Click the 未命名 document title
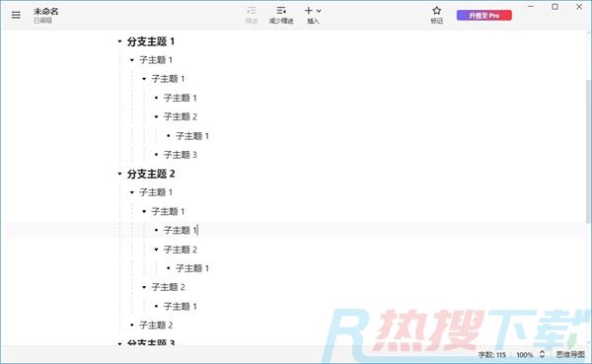Viewport: 592px width, 364px height. pyautogui.click(x=45, y=11)
